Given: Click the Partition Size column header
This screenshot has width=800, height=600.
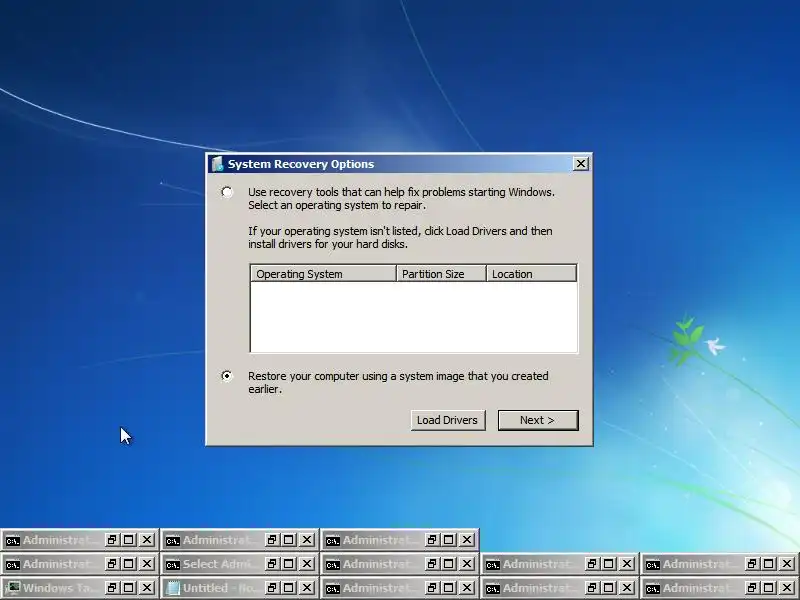Looking at the screenshot, I should pos(441,274).
